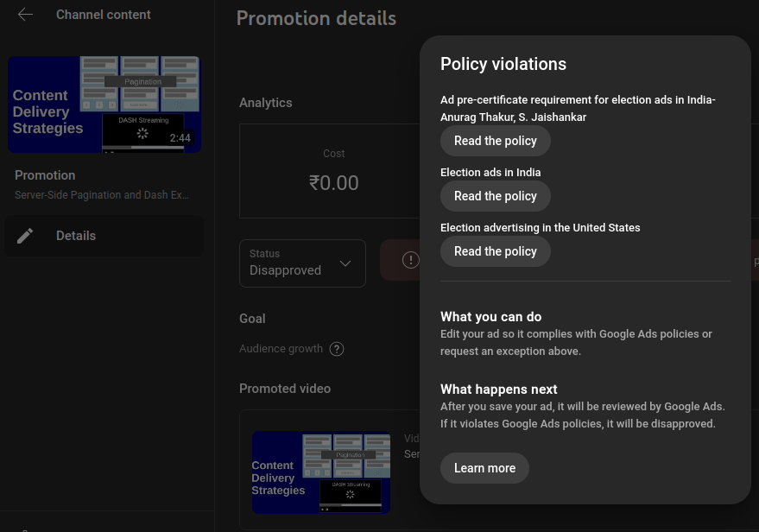Click the ₹0.00 cost value
759x532 pixels.
point(333,183)
